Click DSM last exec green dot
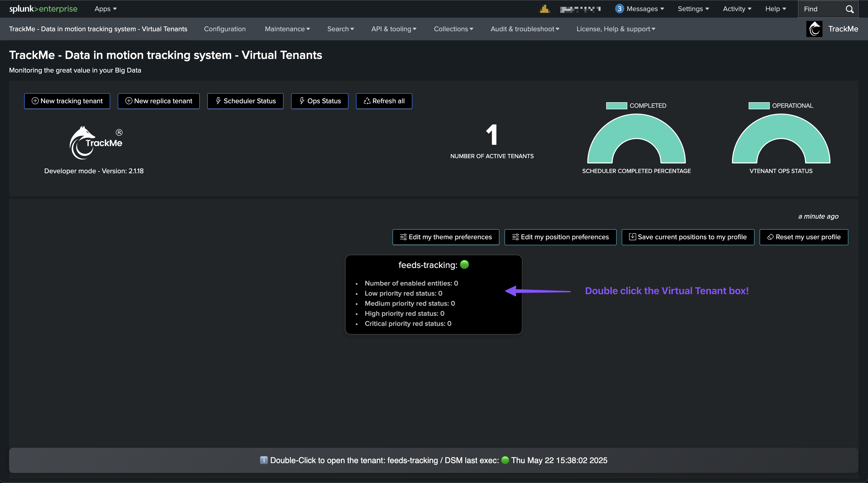This screenshot has width=868, height=483. [505, 460]
